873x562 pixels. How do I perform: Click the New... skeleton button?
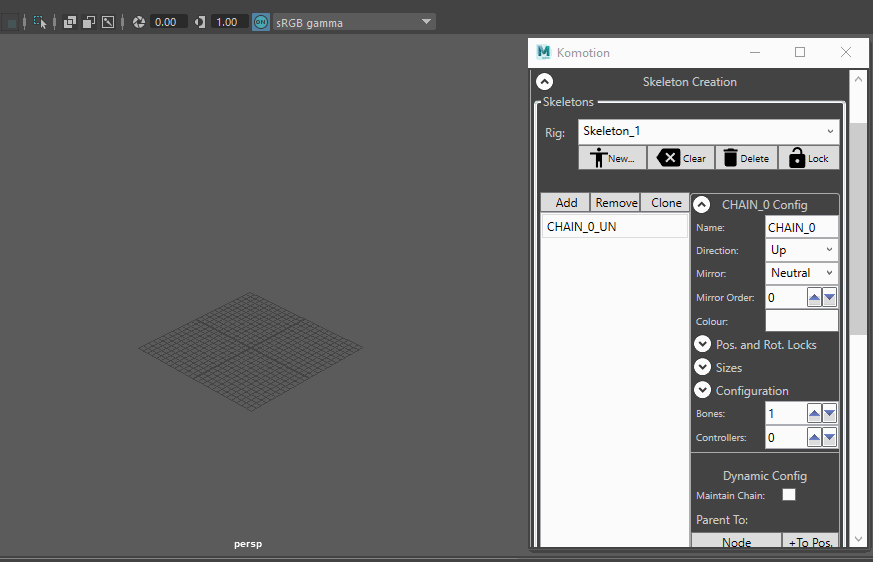pyautogui.click(x=612, y=158)
